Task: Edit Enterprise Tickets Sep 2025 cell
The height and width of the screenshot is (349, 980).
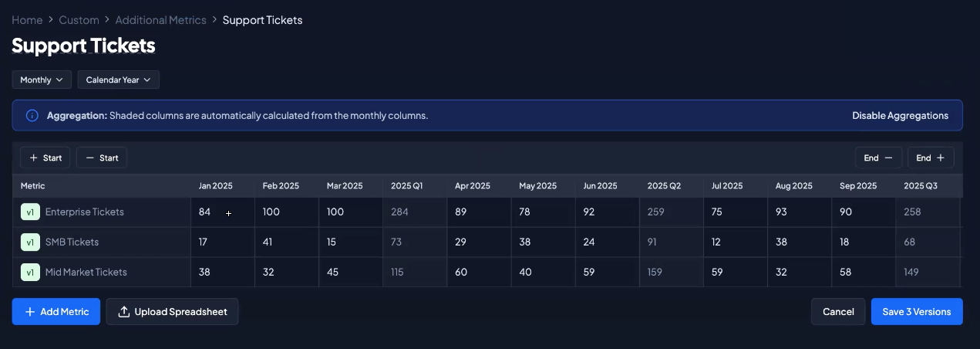Action: pos(864,212)
